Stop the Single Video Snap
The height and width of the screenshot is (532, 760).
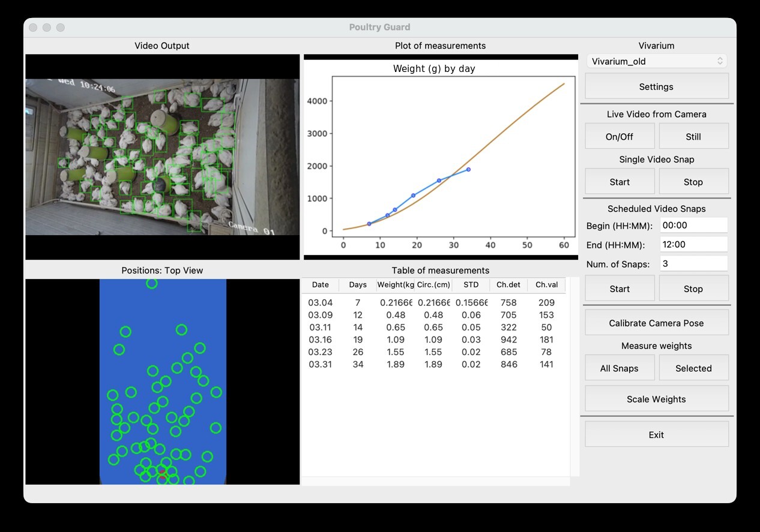click(693, 182)
